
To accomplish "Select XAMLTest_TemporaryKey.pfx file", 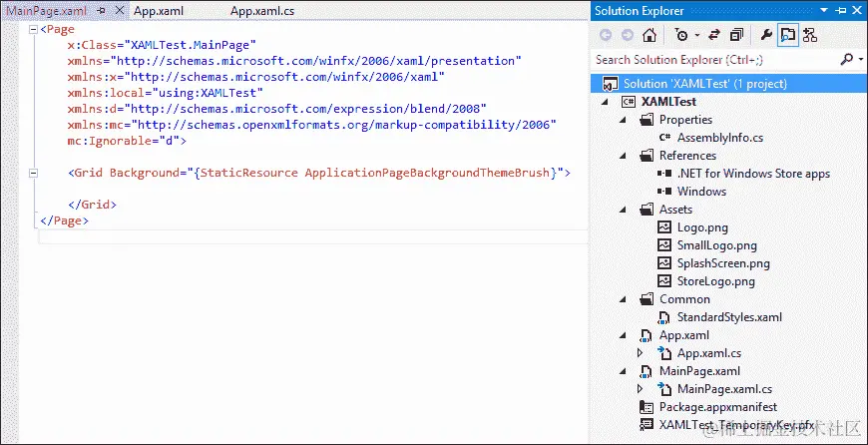I will tap(737, 425).
